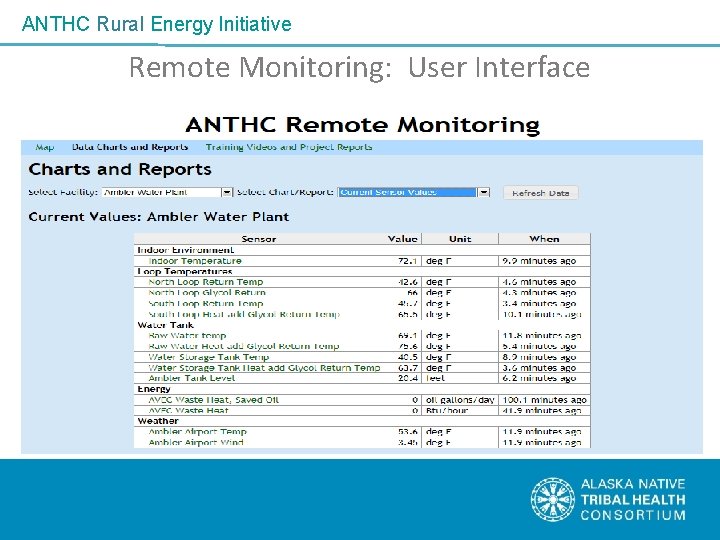The image size is (720, 540).
Task: Select the Loop Temperatures group row
Action: click(362, 271)
